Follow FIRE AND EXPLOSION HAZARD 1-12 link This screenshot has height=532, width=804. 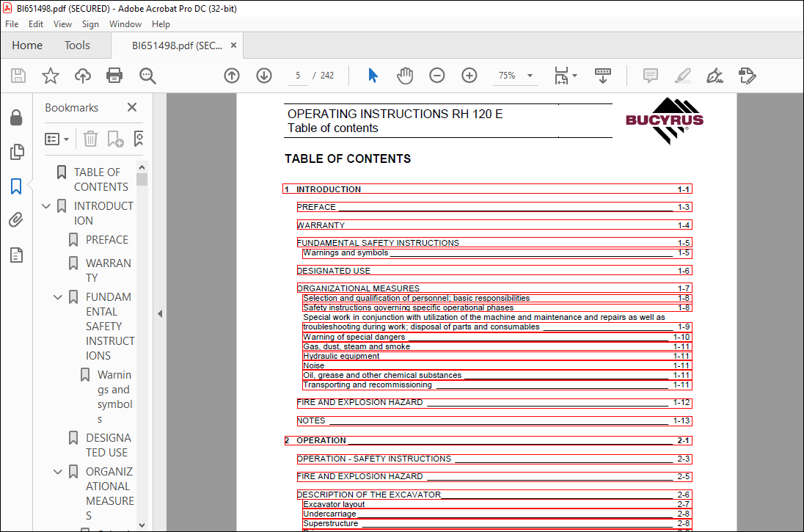tap(494, 403)
